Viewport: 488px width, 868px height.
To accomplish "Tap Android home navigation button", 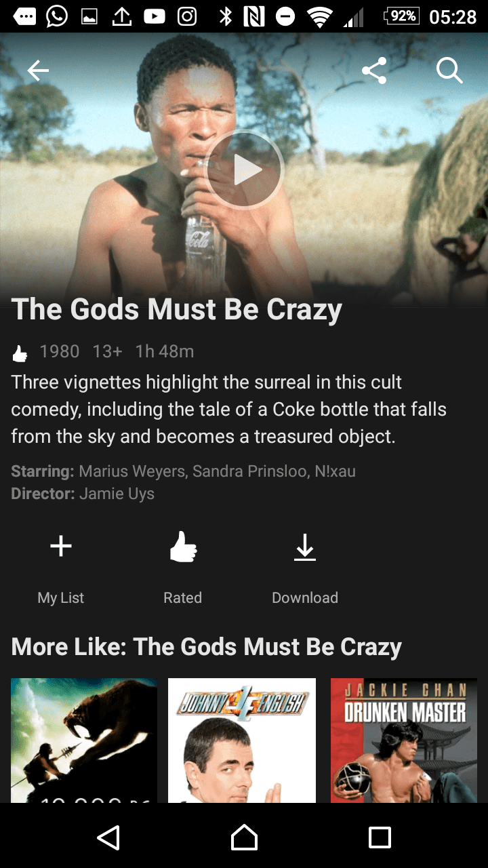I will [244, 837].
